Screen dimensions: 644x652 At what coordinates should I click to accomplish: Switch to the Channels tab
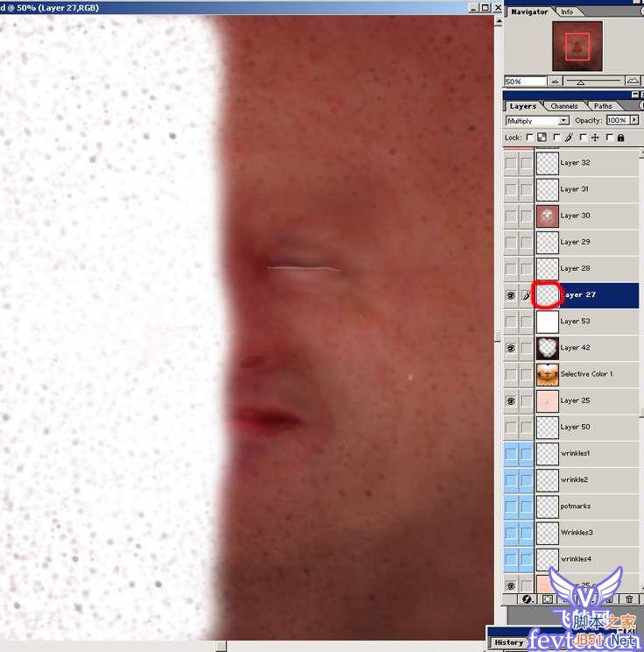coord(563,106)
